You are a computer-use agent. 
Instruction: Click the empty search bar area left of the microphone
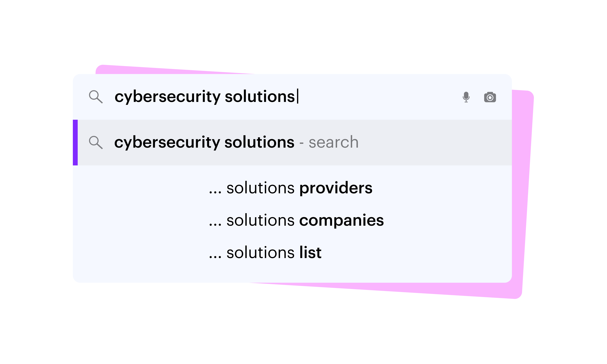point(378,97)
